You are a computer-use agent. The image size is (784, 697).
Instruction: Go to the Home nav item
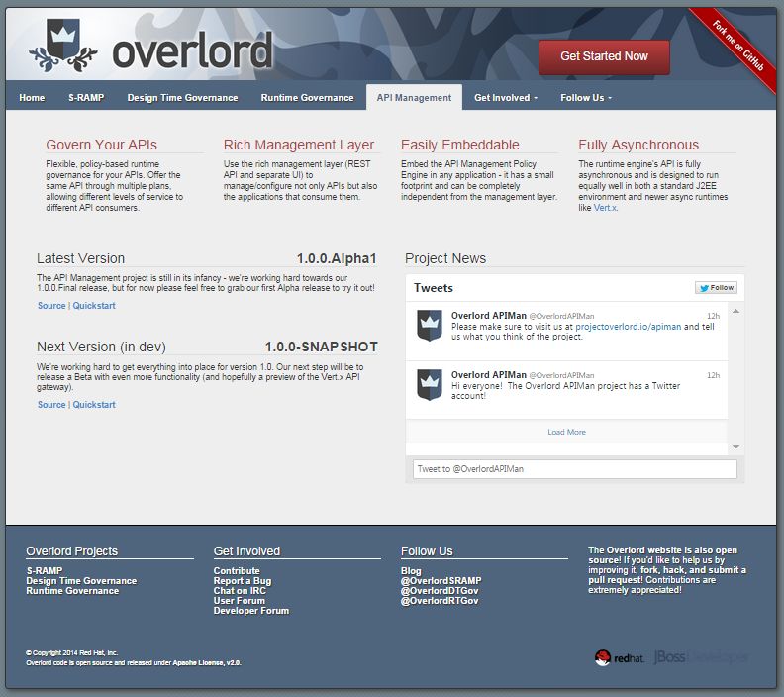tap(32, 98)
